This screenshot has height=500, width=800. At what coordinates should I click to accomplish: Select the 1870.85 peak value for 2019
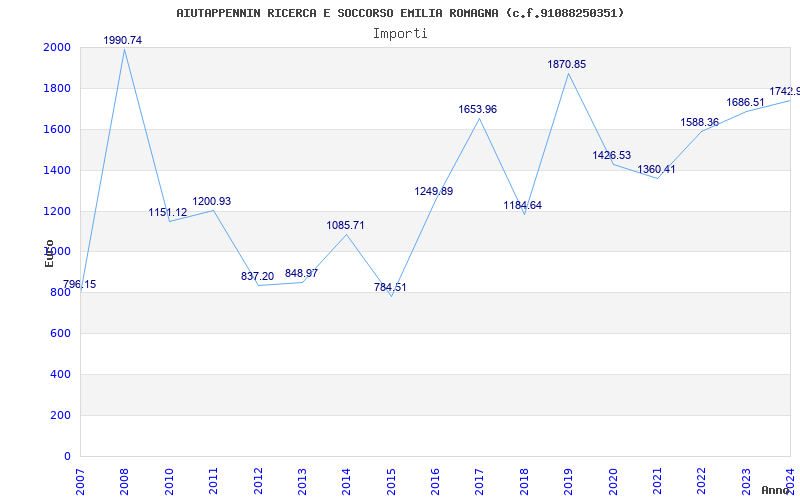(x=567, y=64)
